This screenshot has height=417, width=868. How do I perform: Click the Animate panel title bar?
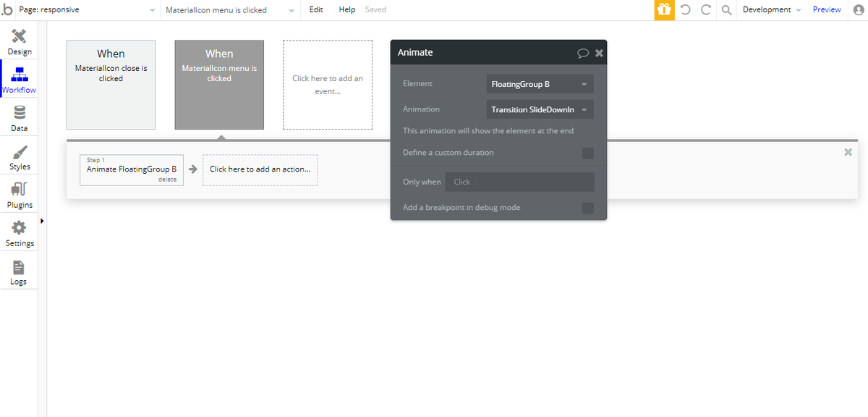[498, 53]
